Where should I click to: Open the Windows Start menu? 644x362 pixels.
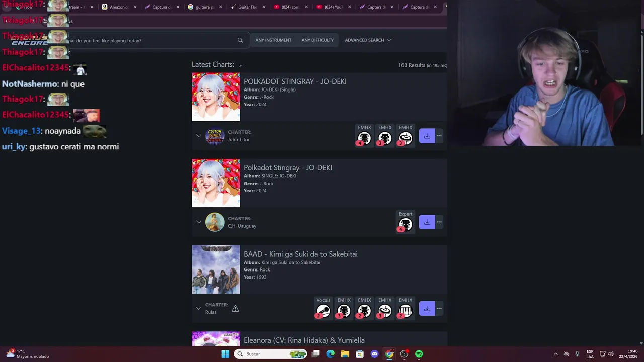coord(225,354)
